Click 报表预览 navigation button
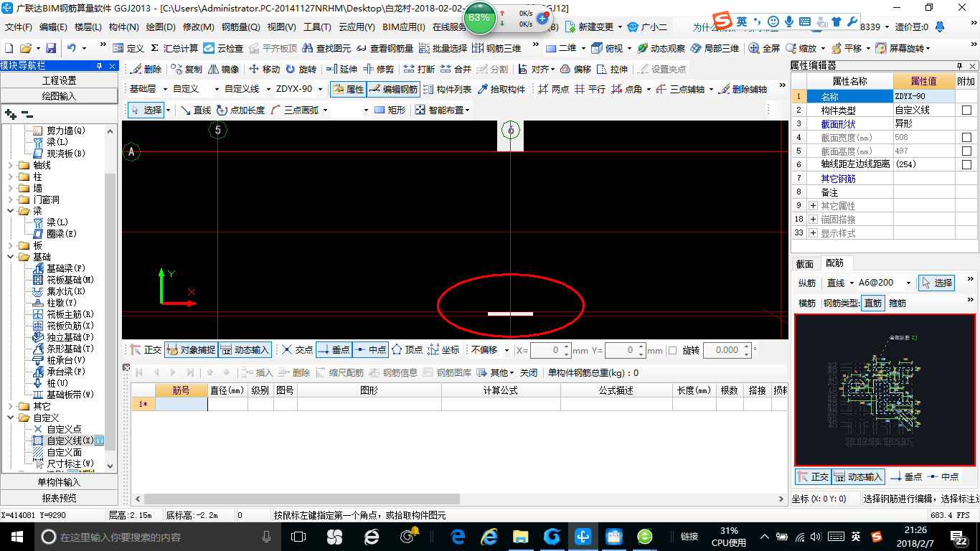Screen dimensions: 980x551 [60, 498]
